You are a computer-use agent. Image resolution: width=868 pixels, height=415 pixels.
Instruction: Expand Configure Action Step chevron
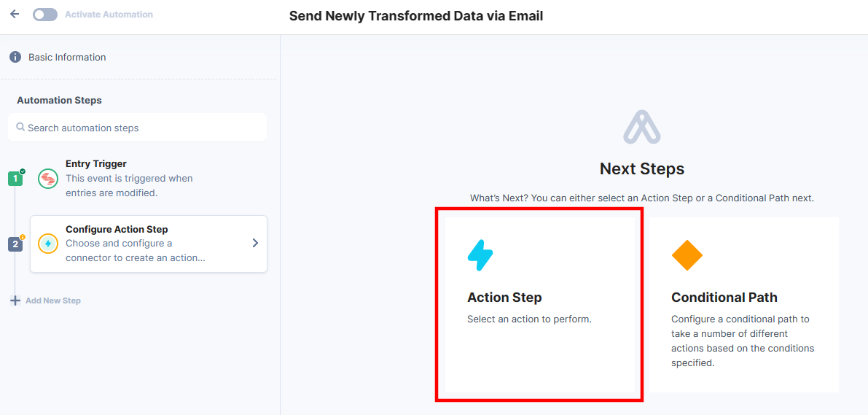click(x=255, y=243)
